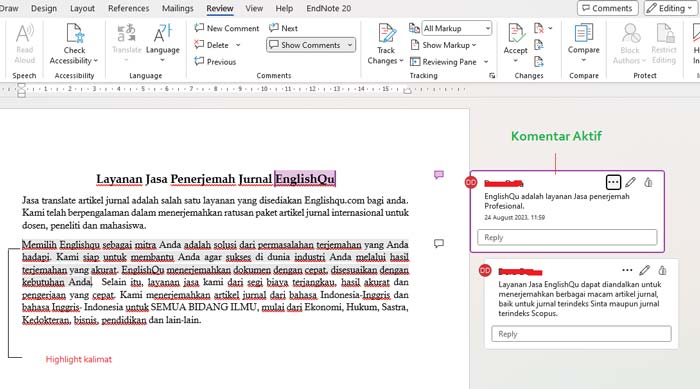Click the Delete comment icon
This screenshot has height=389, width=700.
pos(199,45)
